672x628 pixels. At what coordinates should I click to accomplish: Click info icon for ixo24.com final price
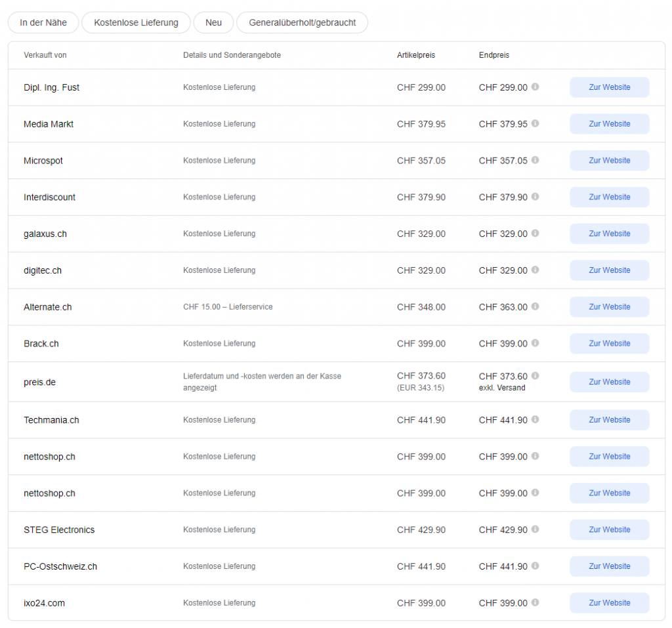pos(535,602)
